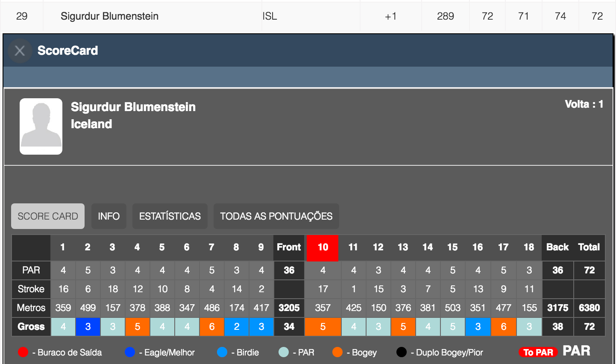The width and height of the screenshot is (616, 364).
Task: Click the Sigurdur Blumenstein leaderboard row name
Action: 110,16
